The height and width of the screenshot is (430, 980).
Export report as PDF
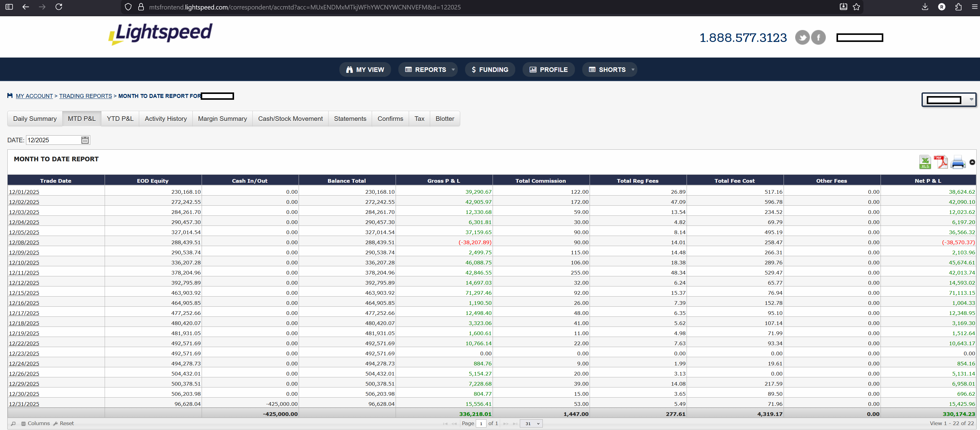pyautogui.click(x=941, y=162)
